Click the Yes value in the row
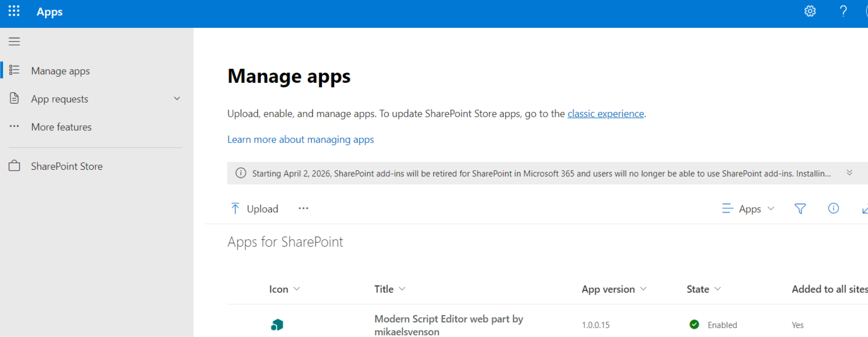 (x=797, y=325)
